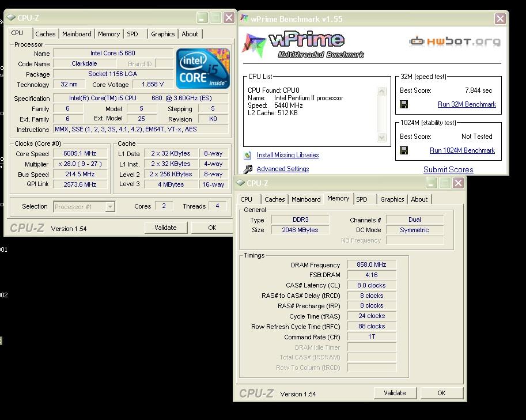526x420 pixels.
Task: Click Run 1024M Benchmark link
Action: [462, 150]
